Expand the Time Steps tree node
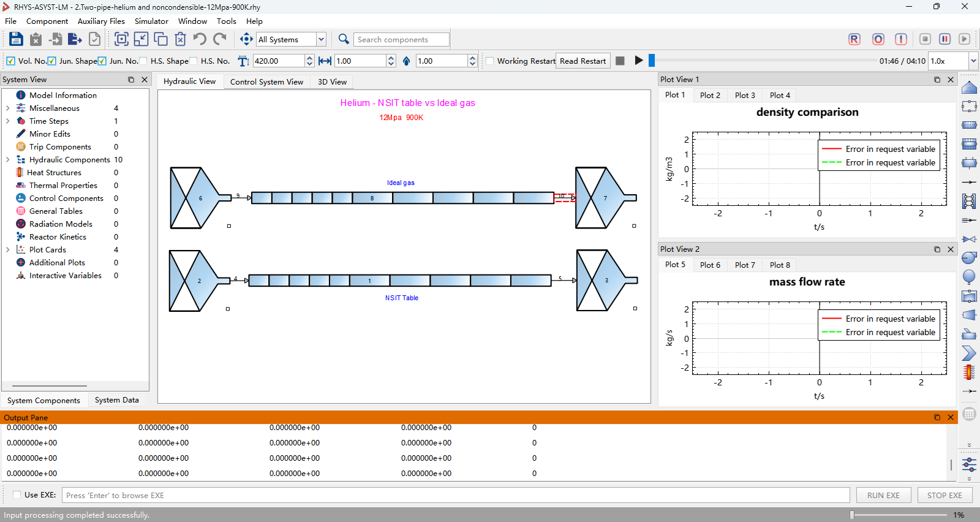The height and width of the screenshot is (522, 980). tap(7, 121)
